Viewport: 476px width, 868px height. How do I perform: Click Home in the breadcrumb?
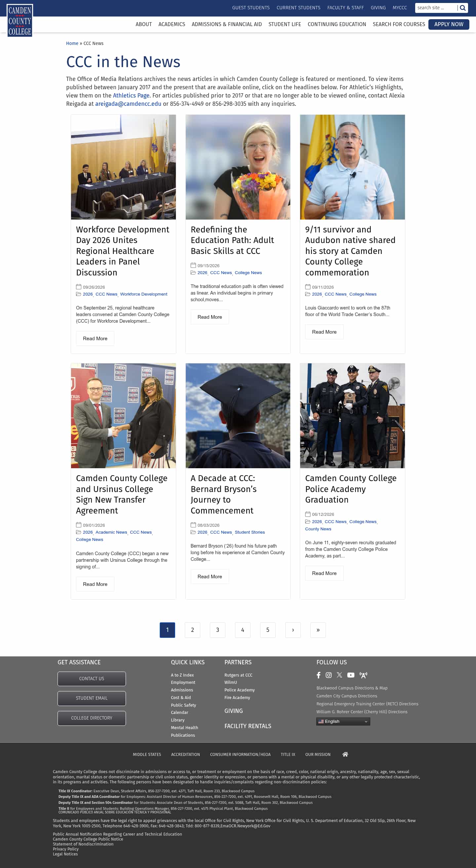(72, 43)
